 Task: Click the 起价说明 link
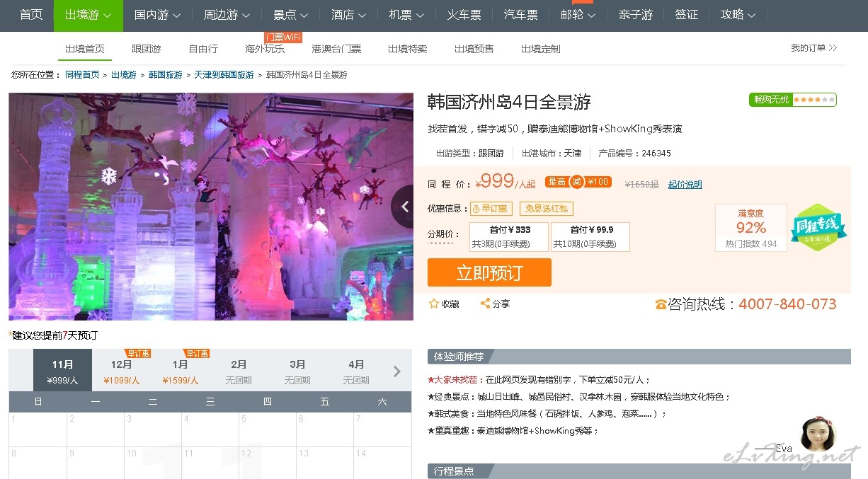(x=685, y=185)
